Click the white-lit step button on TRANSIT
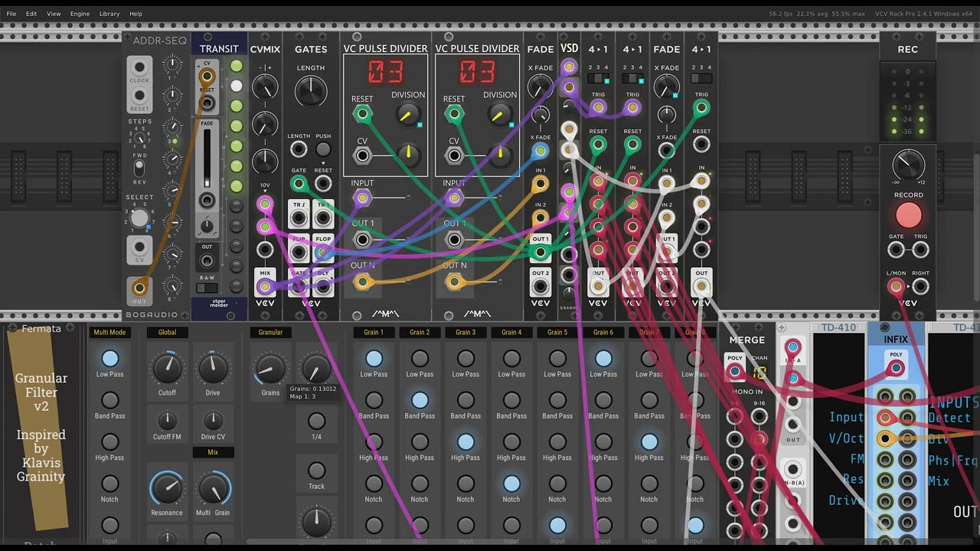 tap(237, 86)
